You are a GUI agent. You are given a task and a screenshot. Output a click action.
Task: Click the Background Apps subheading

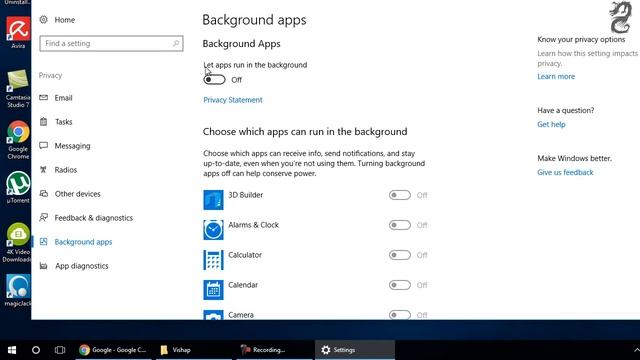241,44
